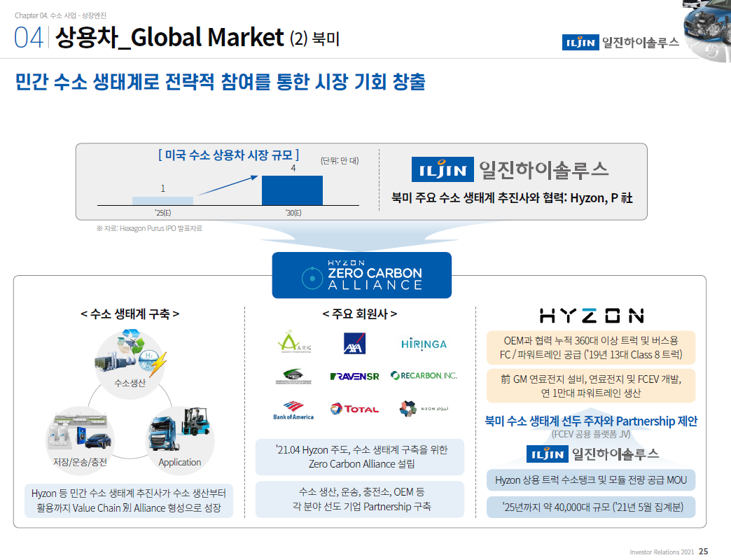This screenshot has width=731, height=560.
Task: Click the 상용차_Global Market title
Action: 169,37
